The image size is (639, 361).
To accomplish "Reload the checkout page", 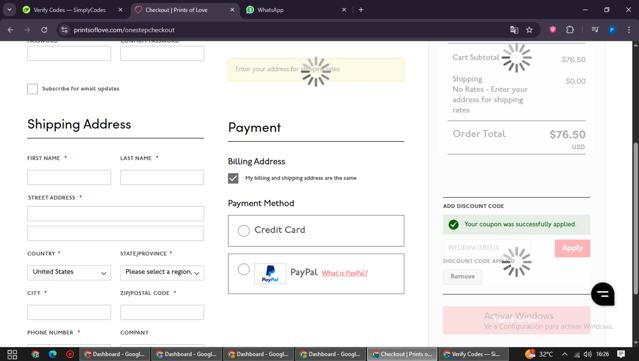I will point(44,30).
